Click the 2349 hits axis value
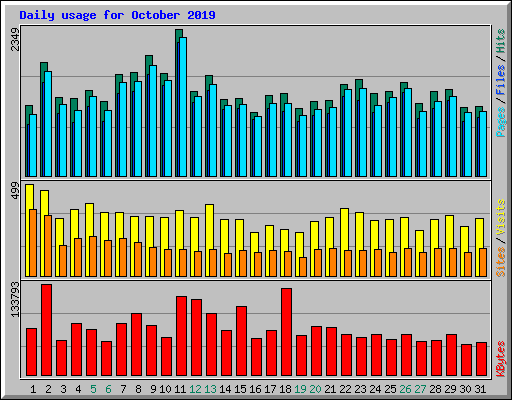Viewport: 512px width, 400px height. click(15, 39)
